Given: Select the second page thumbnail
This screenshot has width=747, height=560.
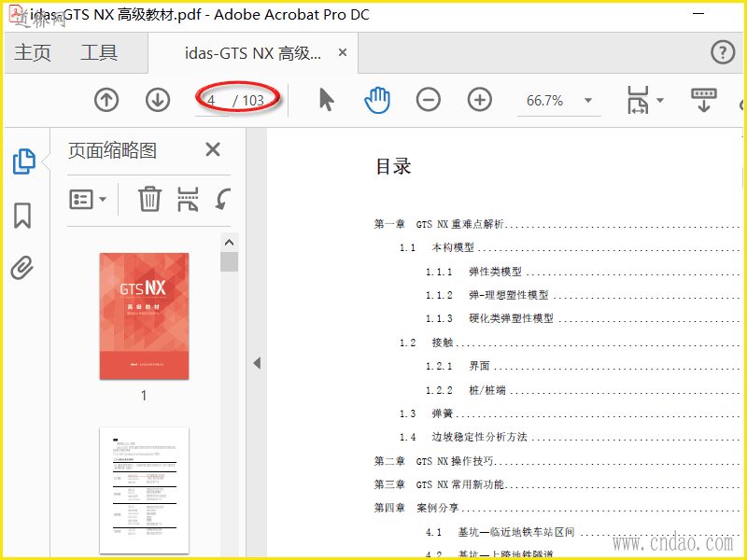Looking at the screenshot, I should [144, 491].
